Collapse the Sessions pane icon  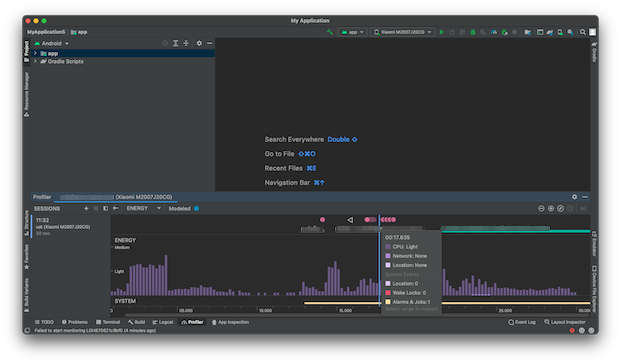[x=105, y=208]
